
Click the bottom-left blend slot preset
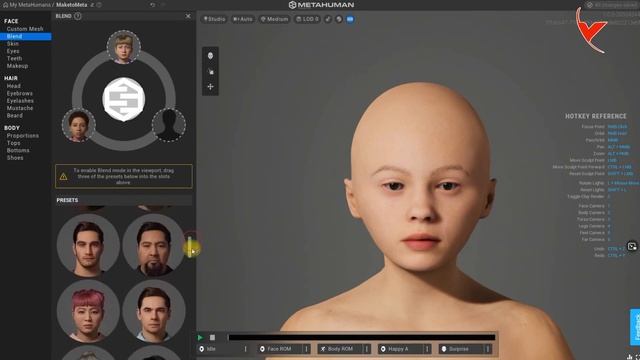click(x=78, y=125)
